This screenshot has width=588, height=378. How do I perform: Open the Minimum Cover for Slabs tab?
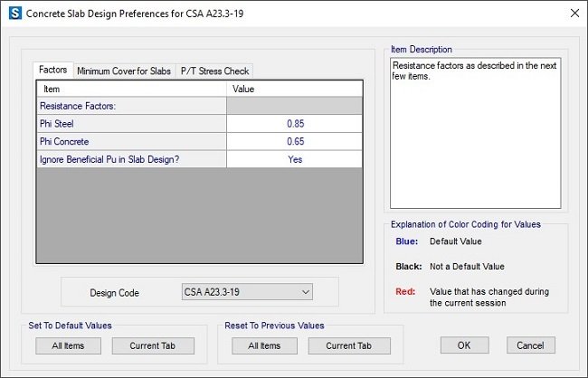coord(124,71)
